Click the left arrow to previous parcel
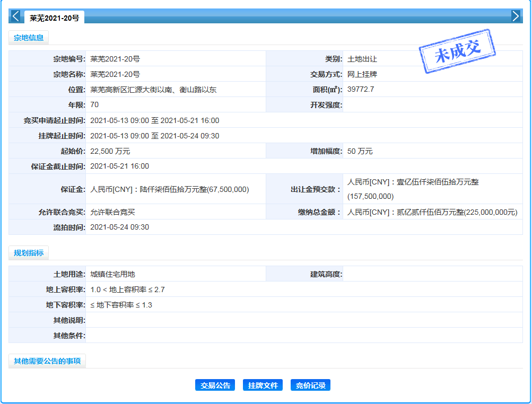The height and width of the screenshot is (404, 532). pyautogui.click(x=15, y=16)
